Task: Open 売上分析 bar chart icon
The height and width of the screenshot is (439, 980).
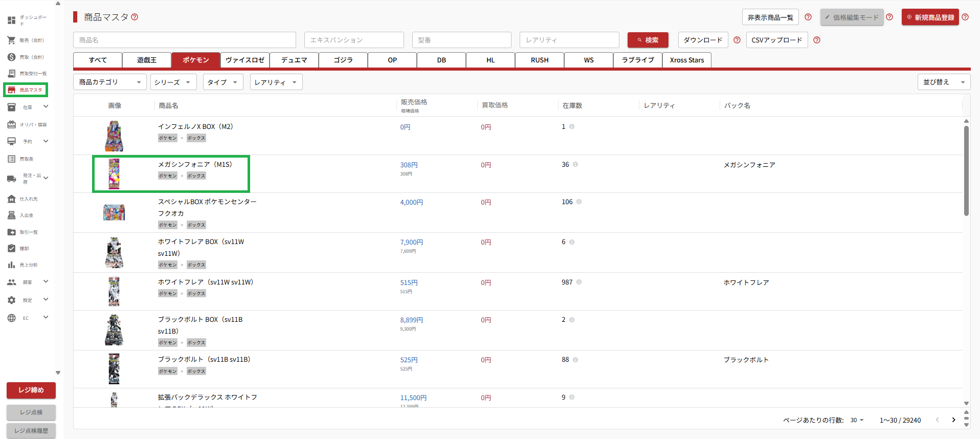Action: pos(11,265)
